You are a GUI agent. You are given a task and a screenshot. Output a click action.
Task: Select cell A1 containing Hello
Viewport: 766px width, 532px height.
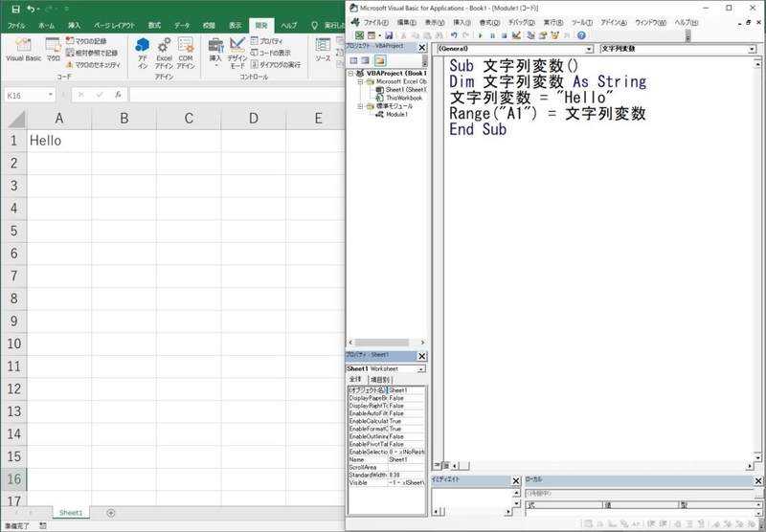pos(59,141)
